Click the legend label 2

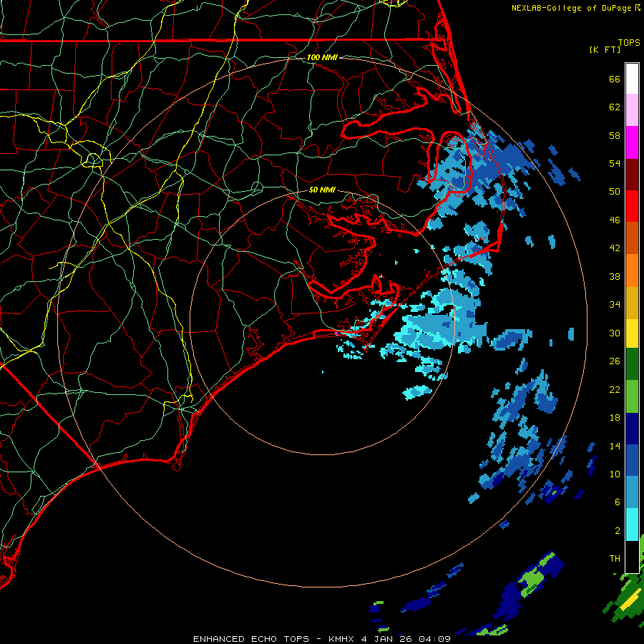pos(618,531)
